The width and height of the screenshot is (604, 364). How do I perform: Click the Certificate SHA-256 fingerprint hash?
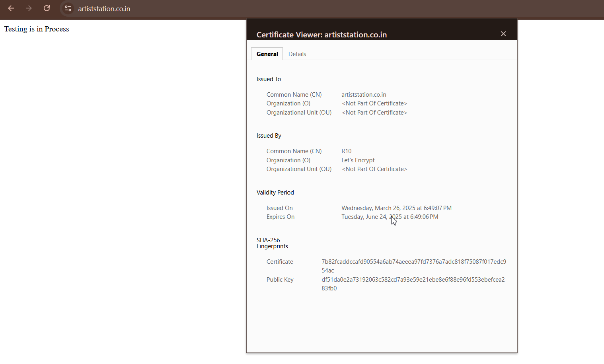[x=413, y=262]
